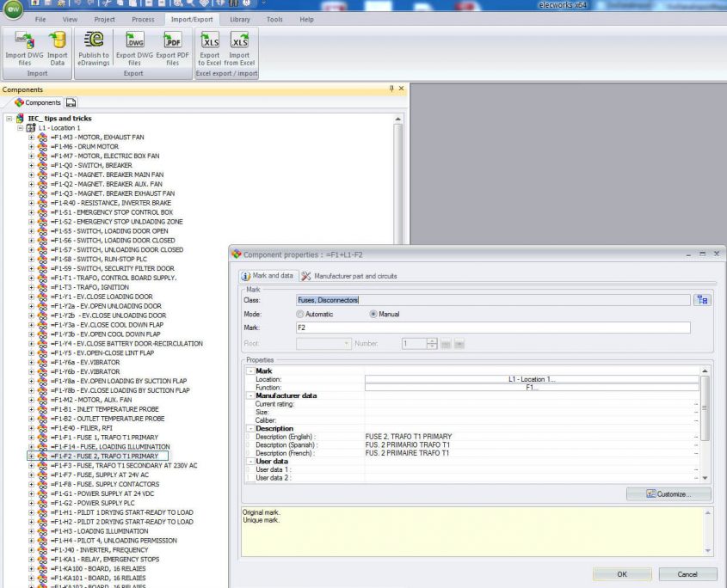The width and height of the screenshot is (727, 588).
Task: Click Description (English) value FUSE 2, TRAFO T1 PRIMARY
Action: coord(409,437)
